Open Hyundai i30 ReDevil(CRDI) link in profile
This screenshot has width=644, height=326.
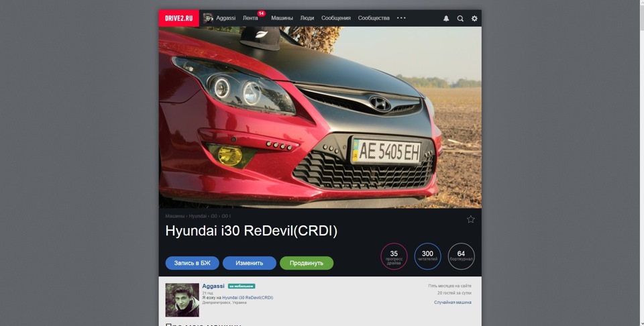click(x=248, y=298)
